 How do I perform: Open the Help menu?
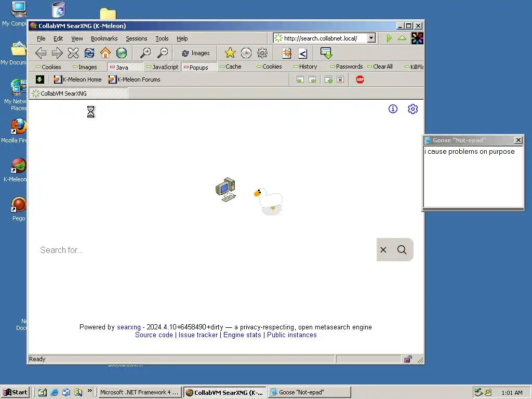182,38
